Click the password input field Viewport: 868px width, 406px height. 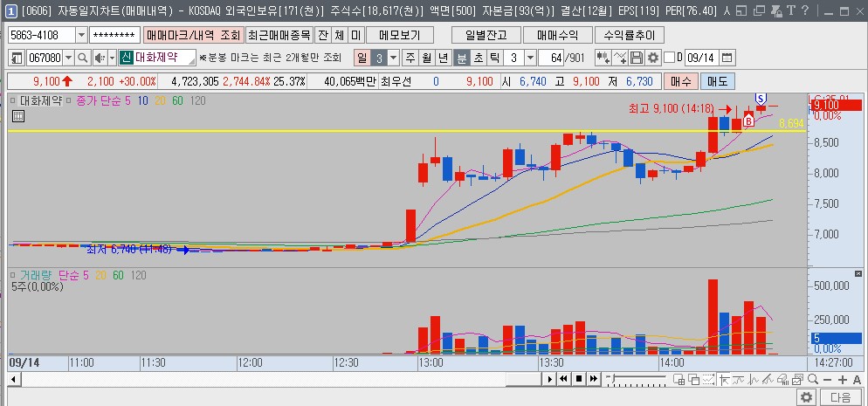(x=114, y=36)
